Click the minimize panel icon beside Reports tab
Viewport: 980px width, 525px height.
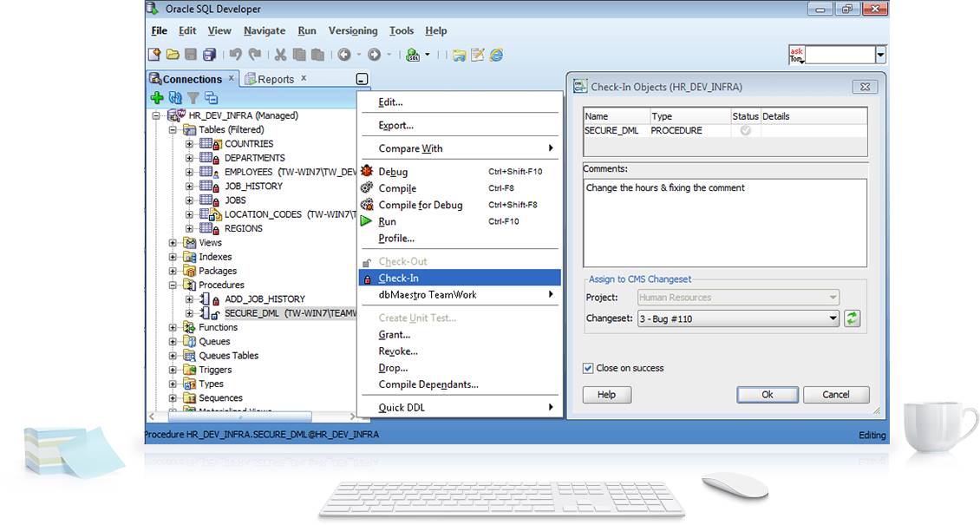tap(362, 79)
